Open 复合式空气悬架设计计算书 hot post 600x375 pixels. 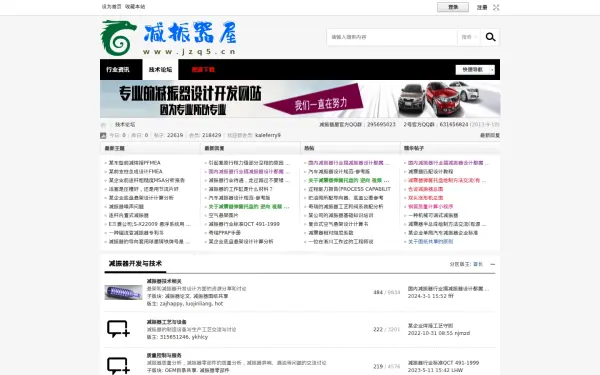[338, 224]
